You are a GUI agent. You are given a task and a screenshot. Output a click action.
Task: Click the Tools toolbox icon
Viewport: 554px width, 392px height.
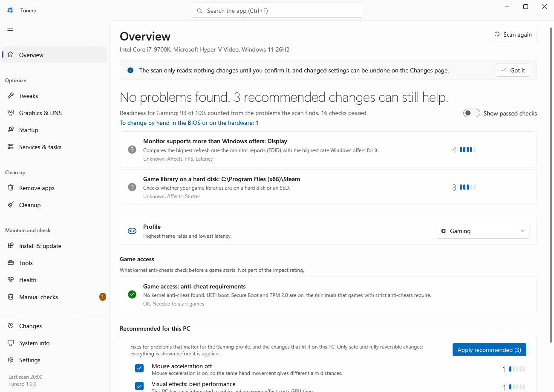coord(11,263)
